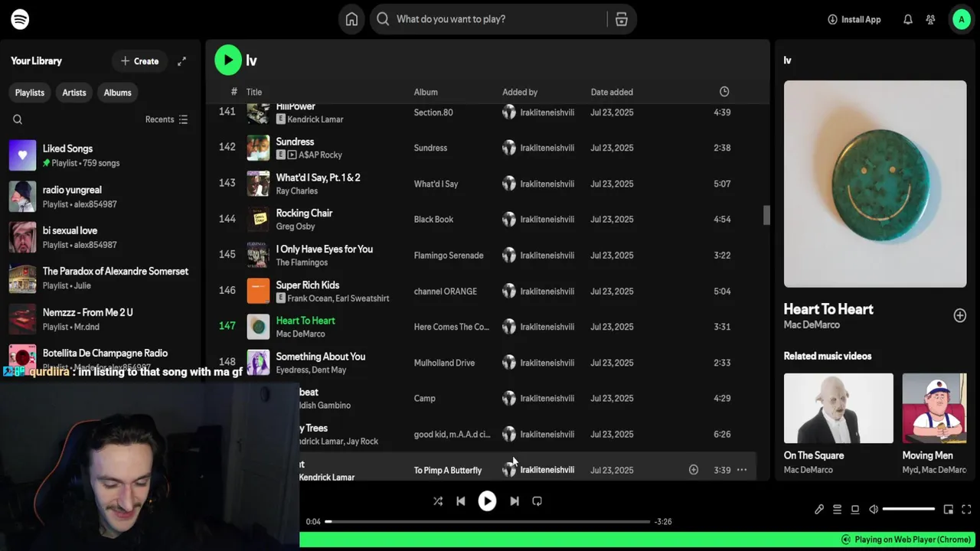Expand Your Library to full view
The height and width of the screenshot is (551, 980).
181,61
